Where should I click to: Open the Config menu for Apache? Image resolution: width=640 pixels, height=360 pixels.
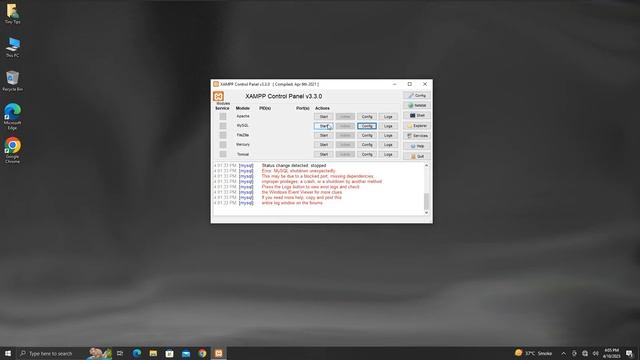point(367,117)
